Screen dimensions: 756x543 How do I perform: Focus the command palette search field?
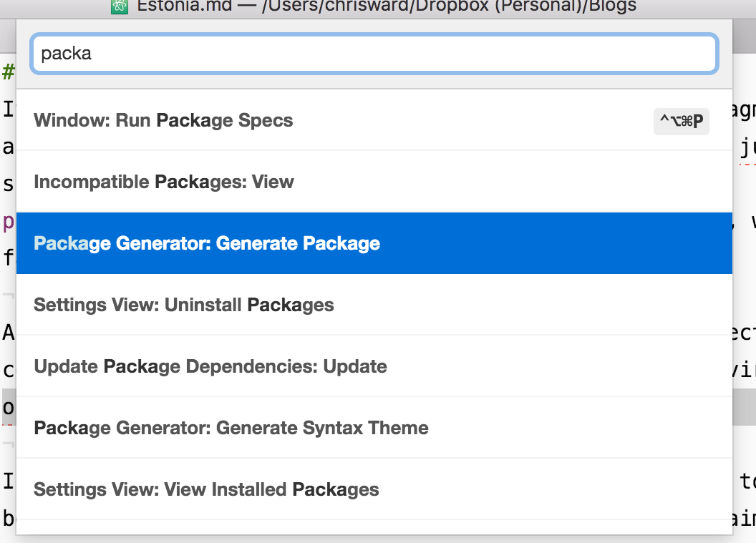point(374,54)
